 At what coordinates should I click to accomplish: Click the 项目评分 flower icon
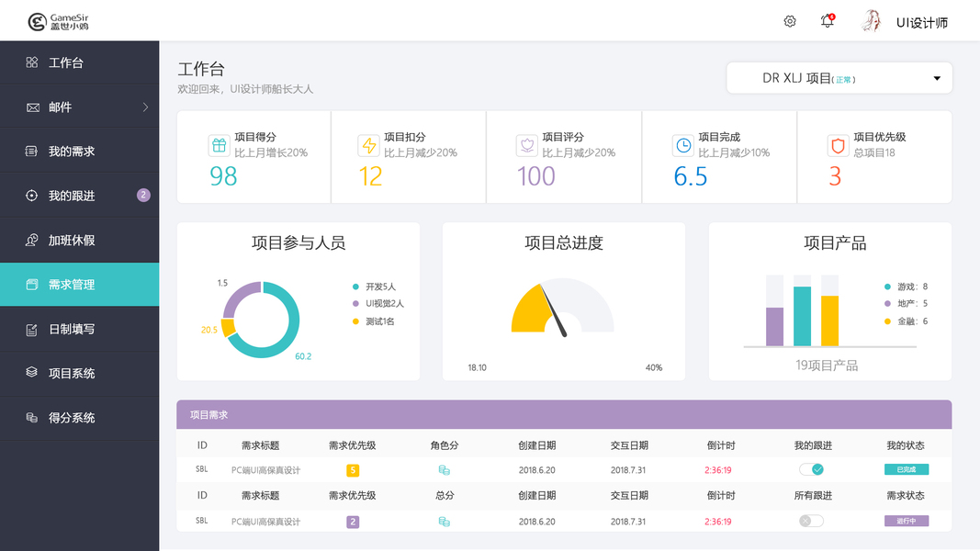click(527, 146)
